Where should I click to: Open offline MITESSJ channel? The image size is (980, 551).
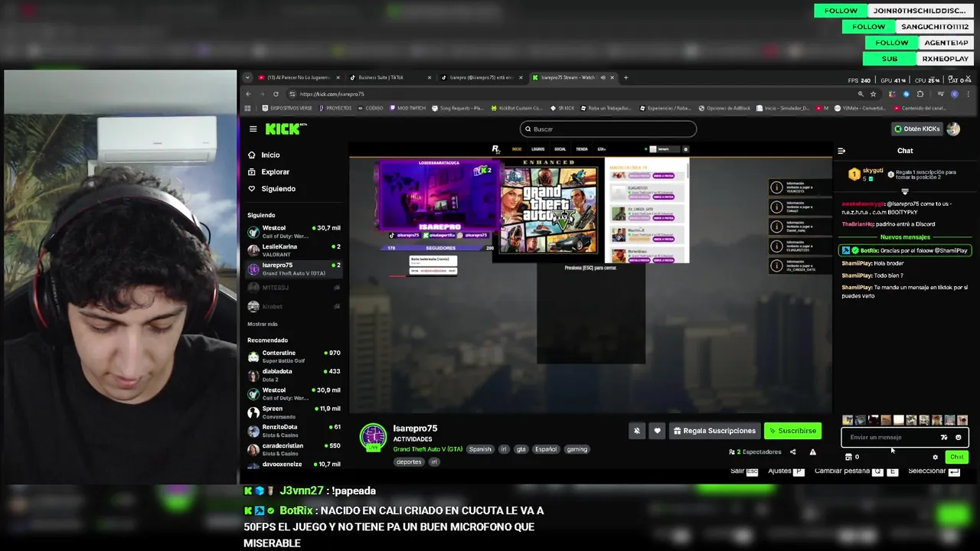(293, 288)
